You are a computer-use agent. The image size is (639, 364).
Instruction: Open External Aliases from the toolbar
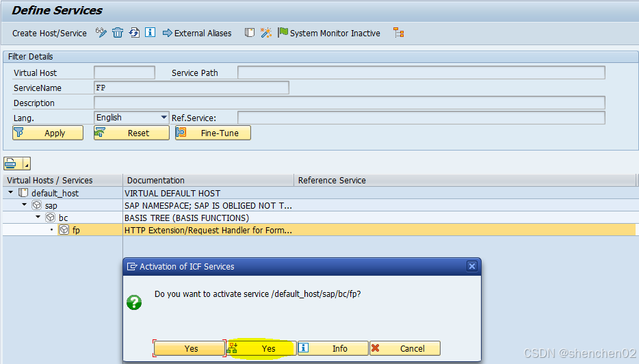(x=197, y=33)
